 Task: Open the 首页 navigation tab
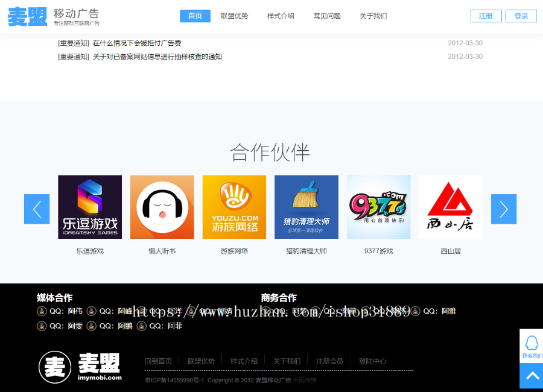195,16
